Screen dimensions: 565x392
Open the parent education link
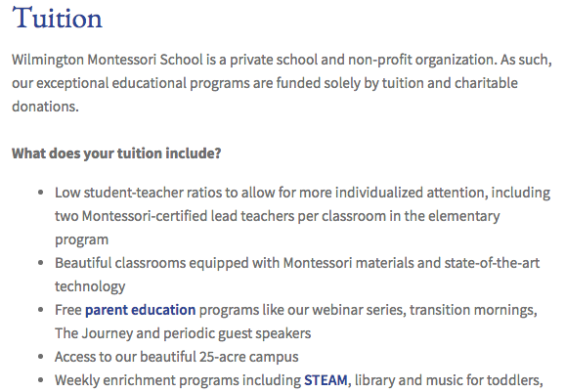coord(140,310)
